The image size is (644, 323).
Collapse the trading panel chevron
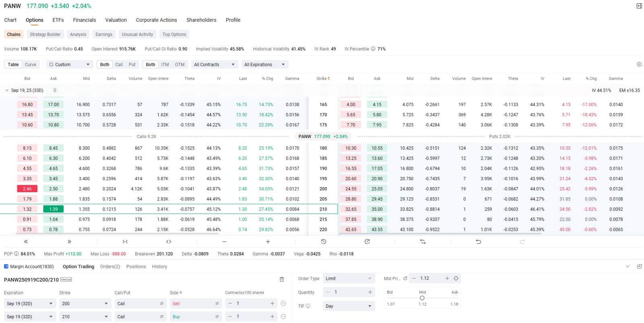(x=627, y=267)
